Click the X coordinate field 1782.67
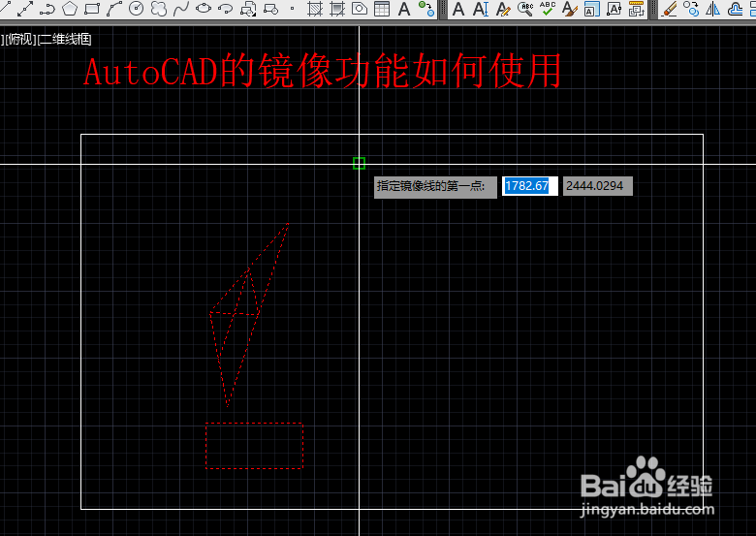Screen dimensions: 756x536 [530, 186]
